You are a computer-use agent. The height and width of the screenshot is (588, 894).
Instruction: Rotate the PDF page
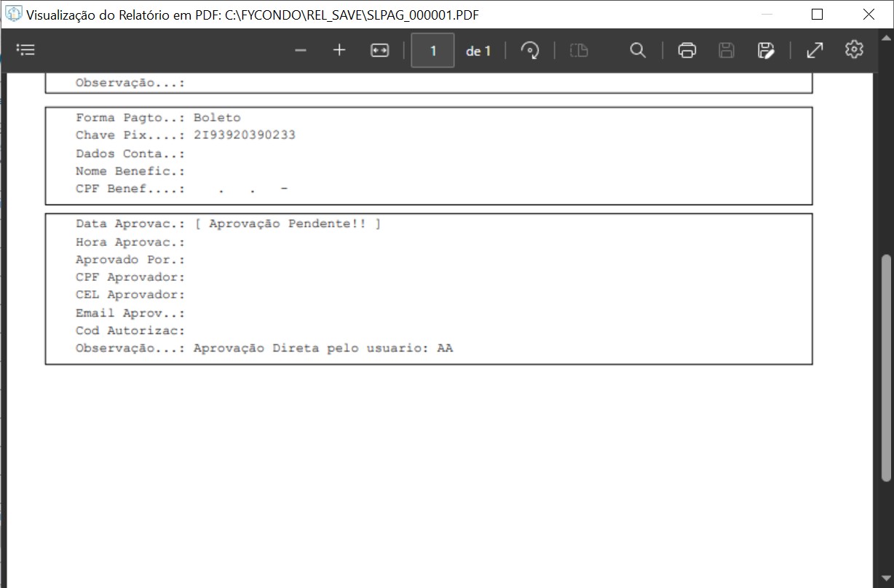(530, 50)
